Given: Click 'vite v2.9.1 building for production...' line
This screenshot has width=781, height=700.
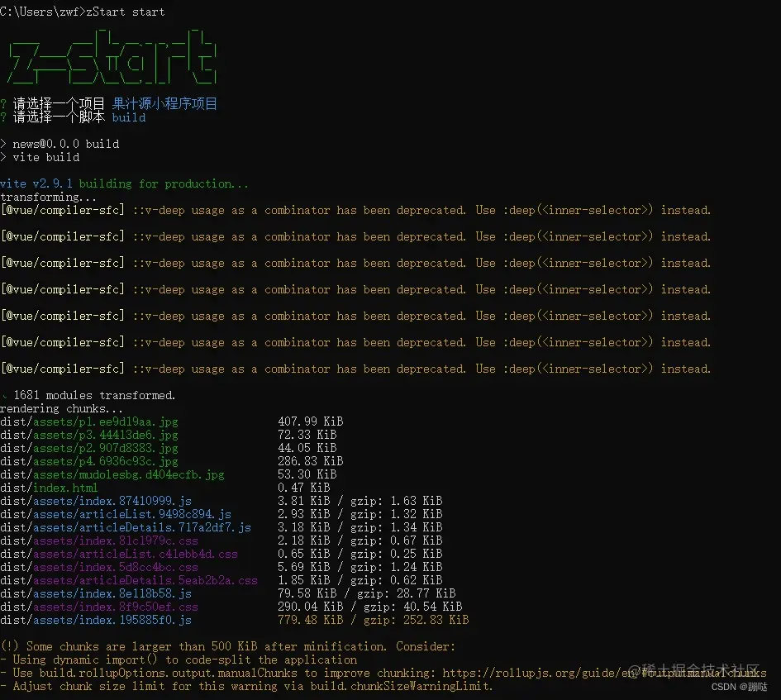Looking at the screenshot, I should coord(124,183).
